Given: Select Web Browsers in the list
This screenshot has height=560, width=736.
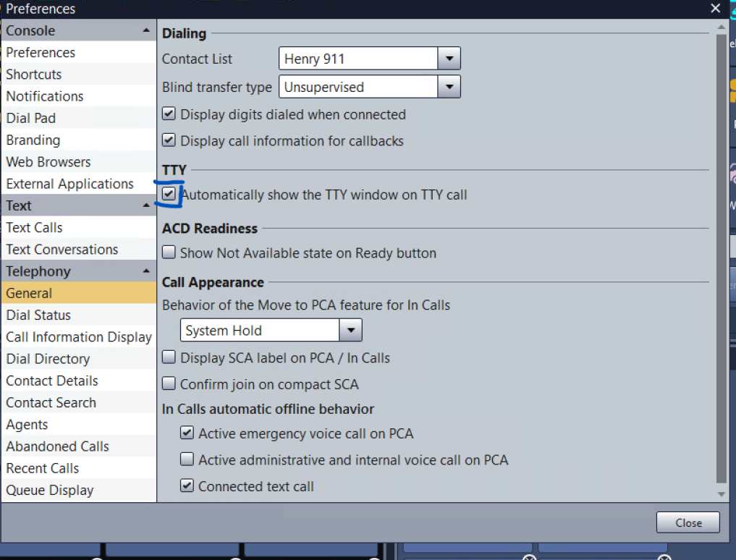Looking at the screenshot, I should coord(79,161).
